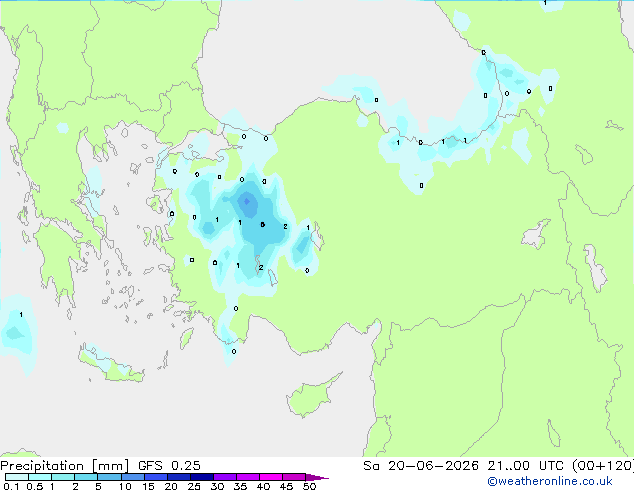Click the 40–45 mm magenta legend swatch
The image size is (634, 490).
coord(271,477)
